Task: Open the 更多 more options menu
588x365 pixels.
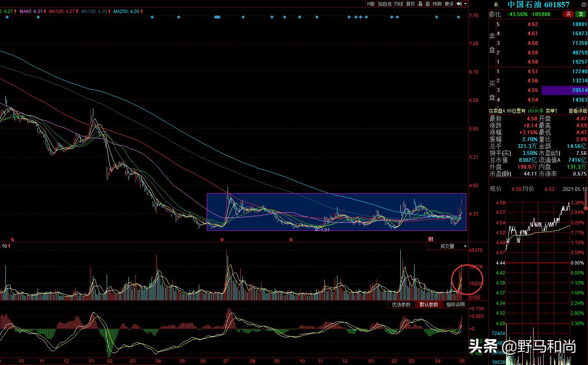Action: click(449, 4)
